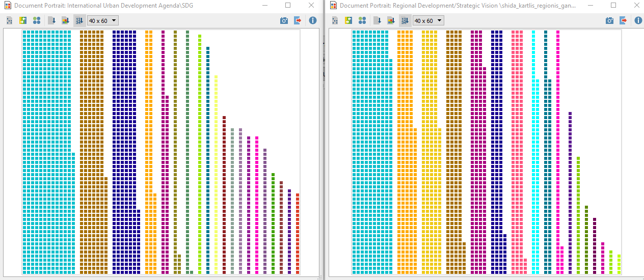This screenshot has width=644, height=280.
Task: Click the dotted-page icon in SDG window toolbar
Action: click(x=10, y=21)
